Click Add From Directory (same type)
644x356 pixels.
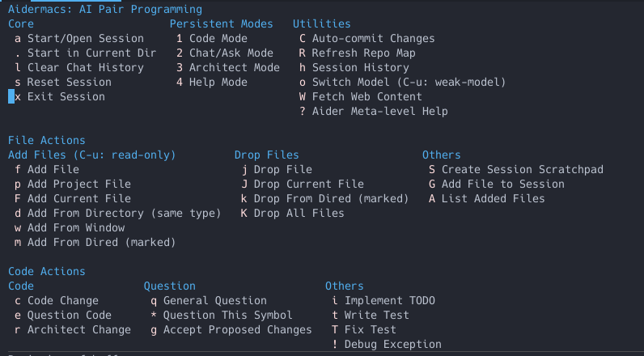pos(124,213)
